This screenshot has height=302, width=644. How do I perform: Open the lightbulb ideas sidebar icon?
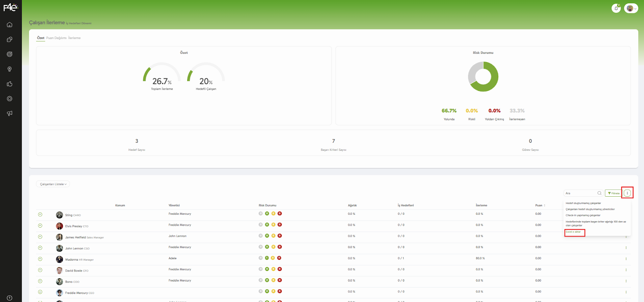click(x=10, y=69)
